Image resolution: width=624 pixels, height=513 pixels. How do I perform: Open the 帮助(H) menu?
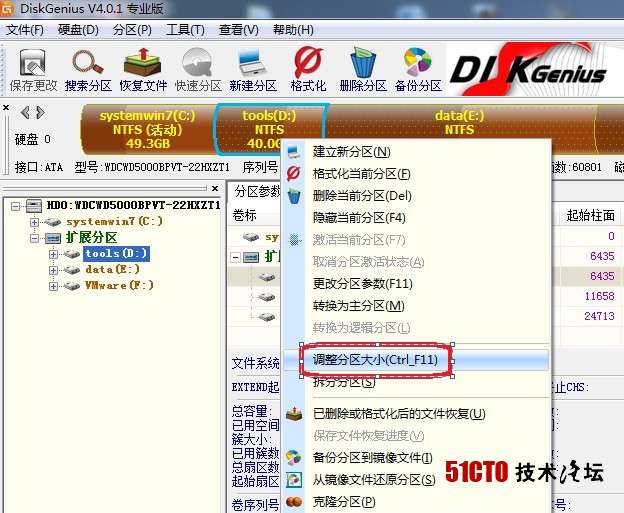click(293, 30)
